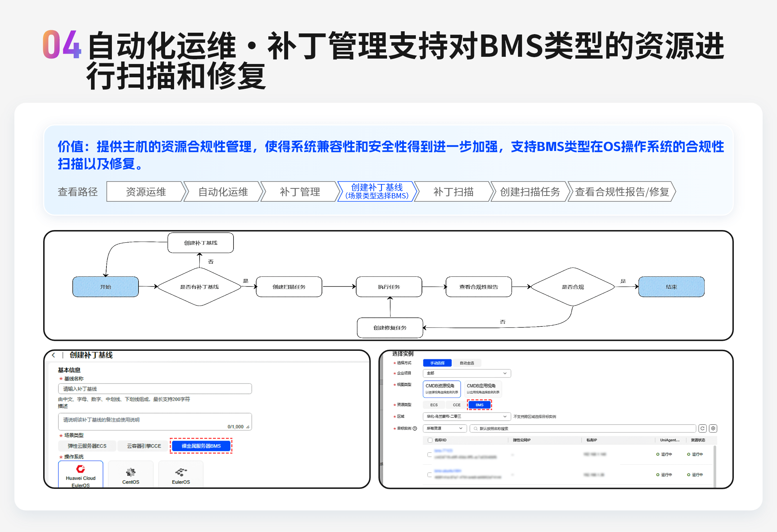Click the refresh icon beside search box
Viewport: 777px width, 532px height.
click(702, 428)
